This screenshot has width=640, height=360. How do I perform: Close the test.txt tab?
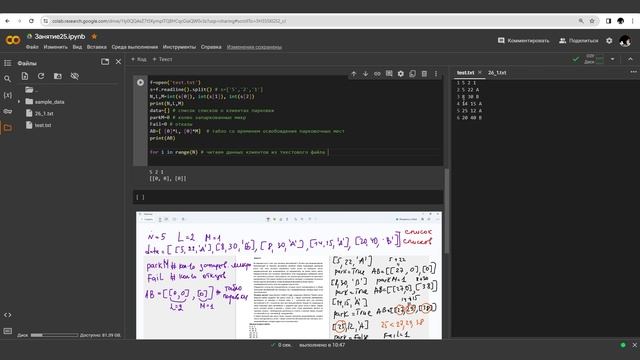click(480, 72)
